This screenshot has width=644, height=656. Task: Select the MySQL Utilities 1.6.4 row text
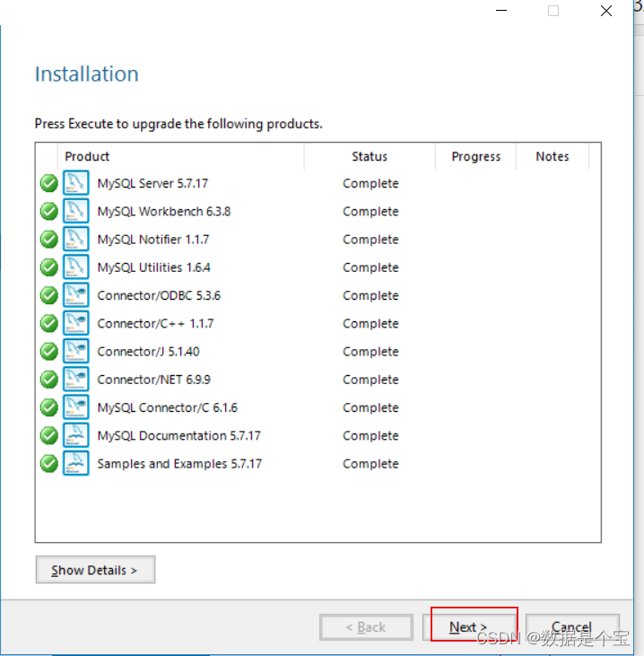pyautogui.click(x=154, y=267)
